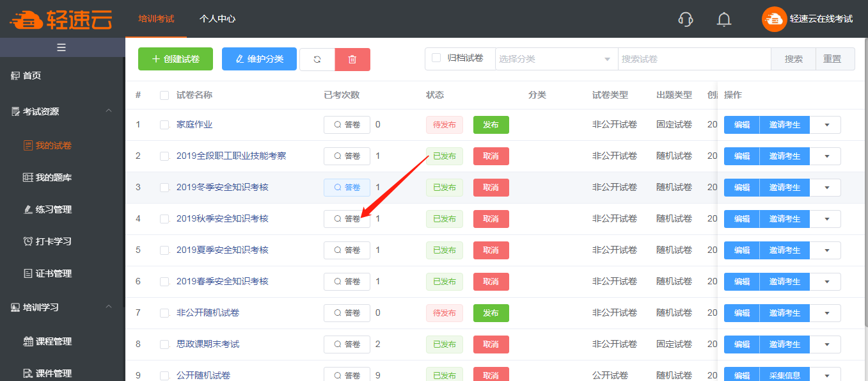Collapse sidebar with hamburger icon
Screen dimensions: 868x381
click(x=61, y=47)
